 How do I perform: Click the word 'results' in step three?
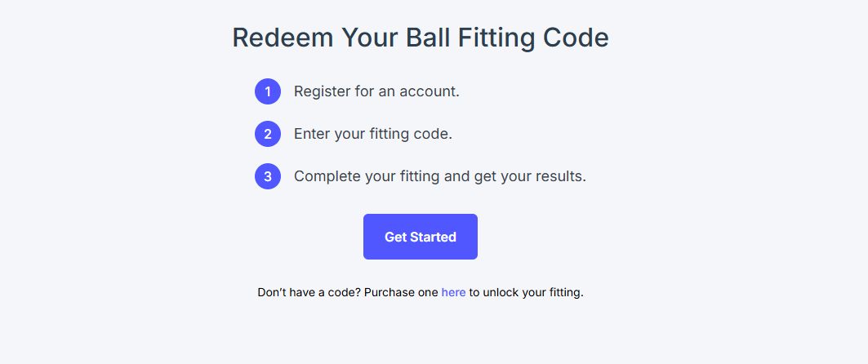coord(559,176)
